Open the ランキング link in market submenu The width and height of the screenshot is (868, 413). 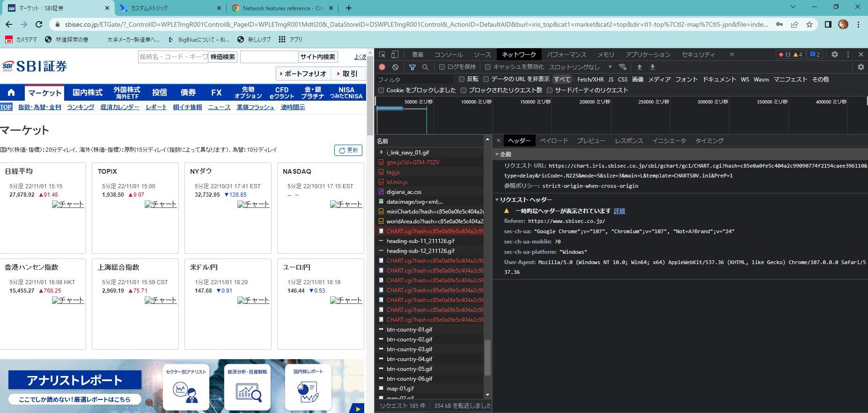pyautogui.click(x=81, y=107)
